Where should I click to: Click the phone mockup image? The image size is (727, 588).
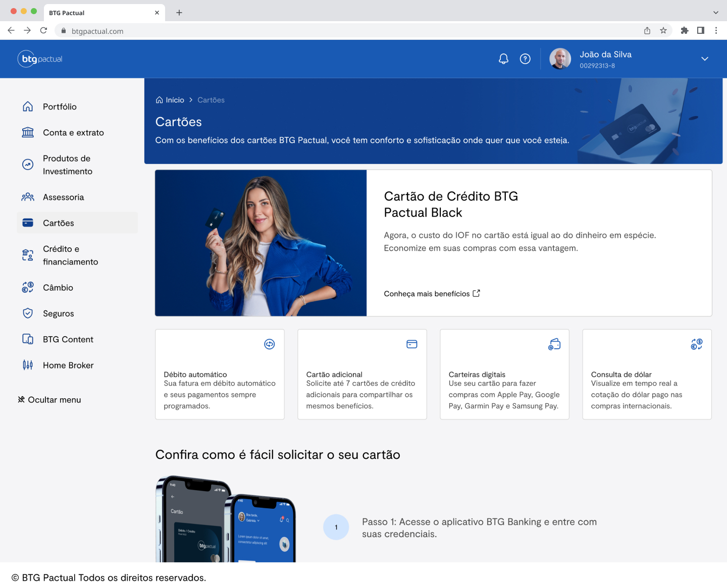click(x=226, y=519)
